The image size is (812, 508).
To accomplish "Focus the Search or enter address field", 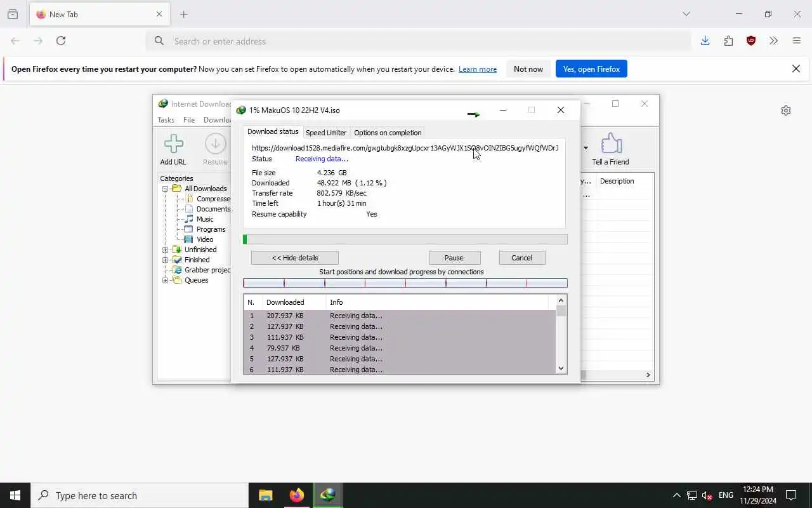I will (419, 41).
